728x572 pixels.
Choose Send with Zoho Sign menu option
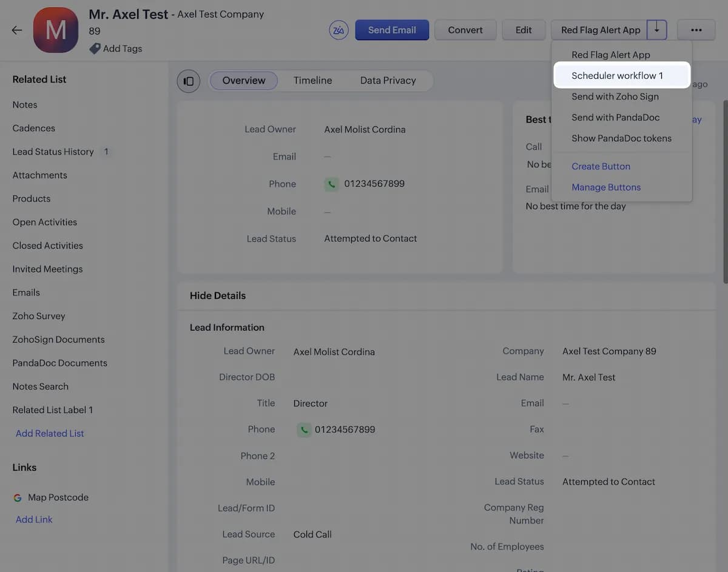(x=615, y=96)
